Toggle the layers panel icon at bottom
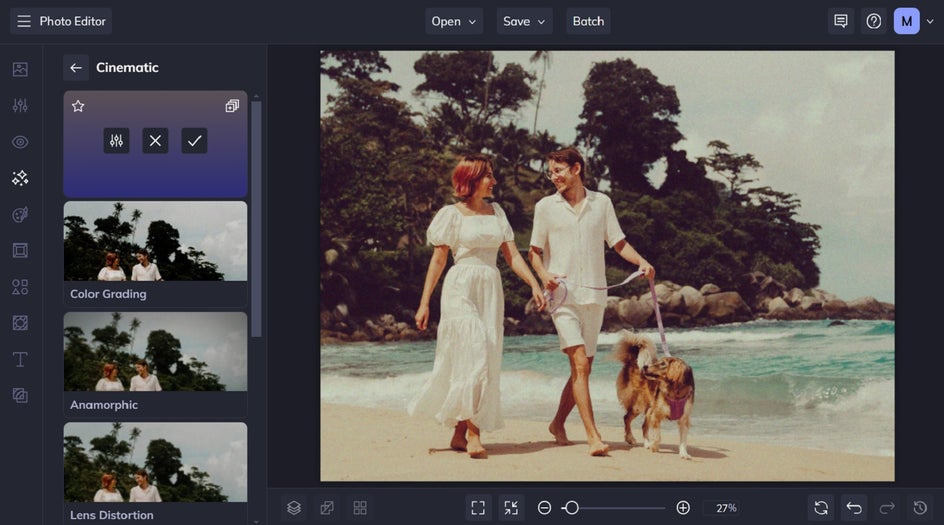 tap(294, 508)
